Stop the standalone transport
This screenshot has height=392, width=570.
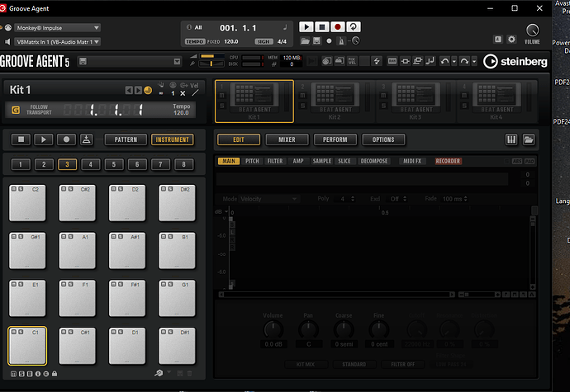point(321,27)
